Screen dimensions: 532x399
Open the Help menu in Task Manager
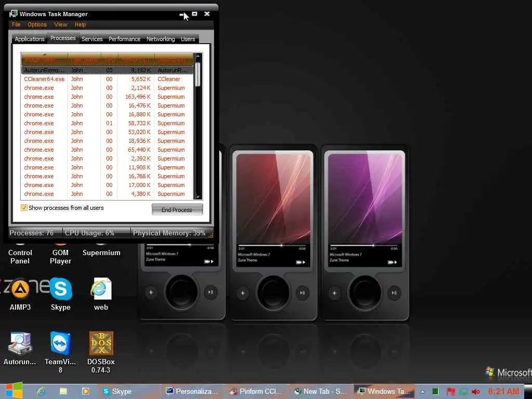coord(80,24)
